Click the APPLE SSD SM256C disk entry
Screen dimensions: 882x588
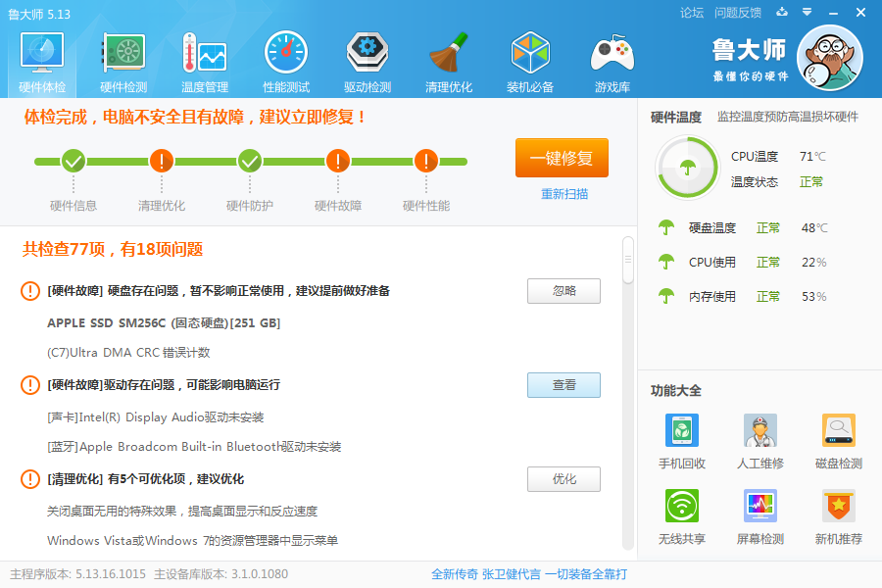tap(164, 323)
